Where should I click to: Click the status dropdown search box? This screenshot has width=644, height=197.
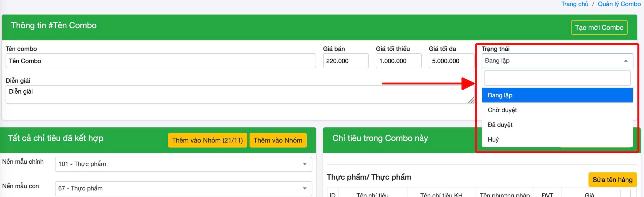pos(557,78)
